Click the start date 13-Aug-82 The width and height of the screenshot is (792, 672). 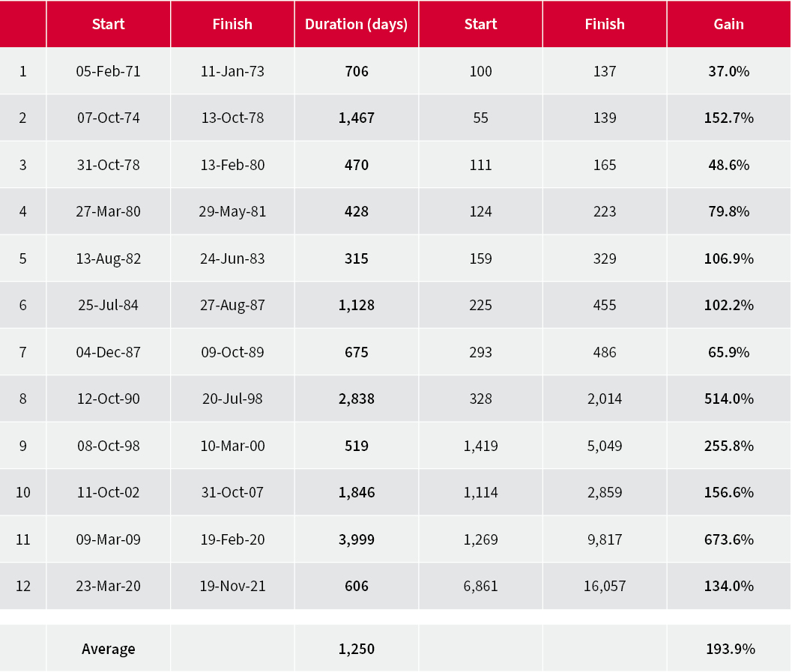(x=108, y=258)
